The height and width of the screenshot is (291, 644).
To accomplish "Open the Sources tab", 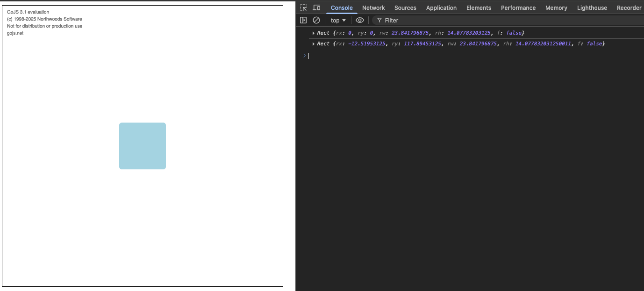I will pyautogui.click(x=405, y=7).
